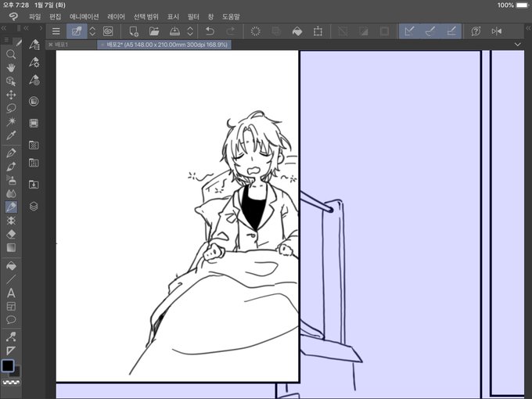Undo the last action
The image size is (532, 399).
tap(210, 31)
